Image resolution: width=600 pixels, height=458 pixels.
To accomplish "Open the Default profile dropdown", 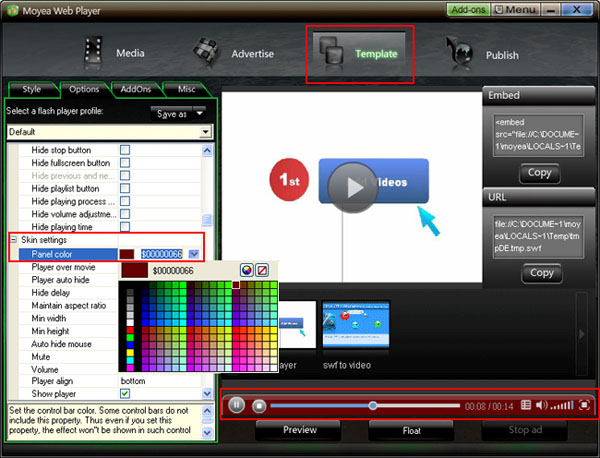I will click(205, 132).
